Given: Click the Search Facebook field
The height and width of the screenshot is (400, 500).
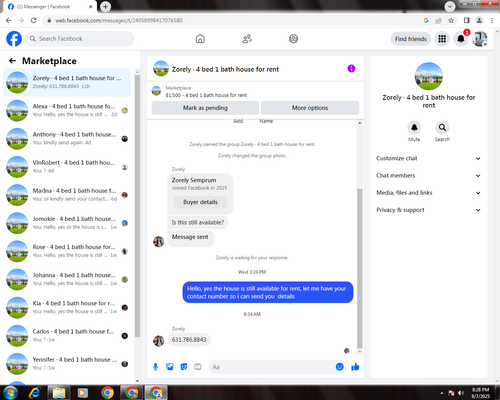Looking at the screenshot, I should tap(80, 39).
